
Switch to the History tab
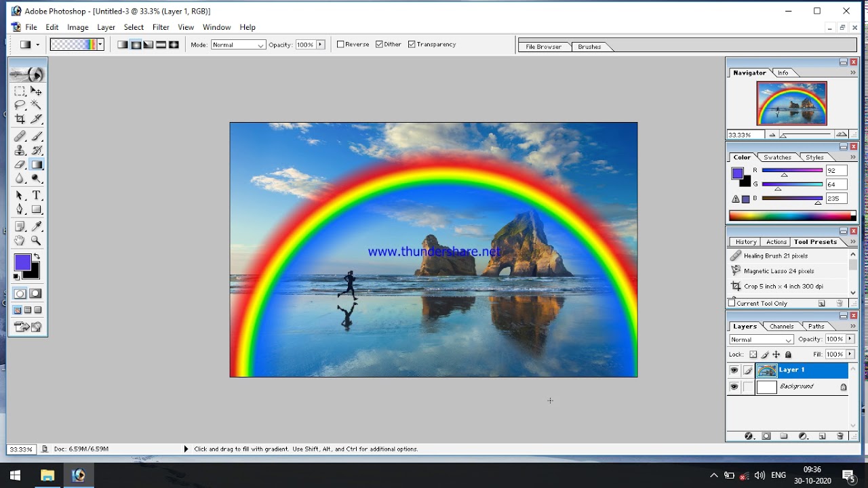click(x=746, y=242)
